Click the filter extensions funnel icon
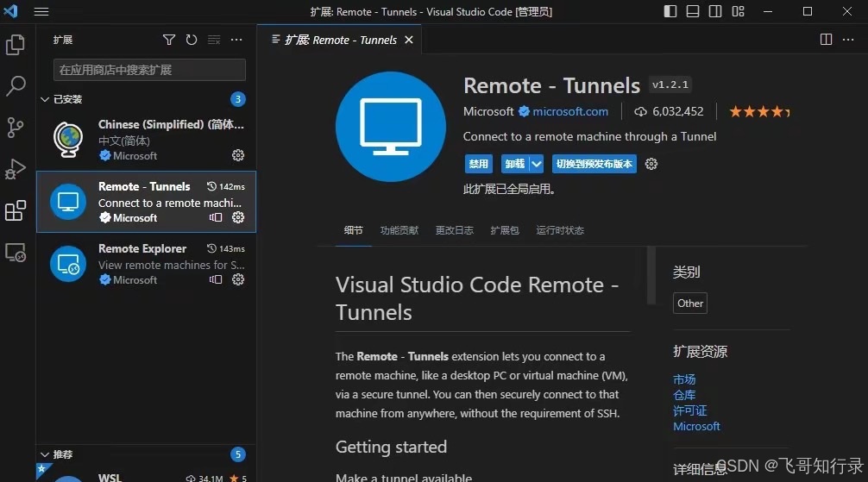 [169, 40]
